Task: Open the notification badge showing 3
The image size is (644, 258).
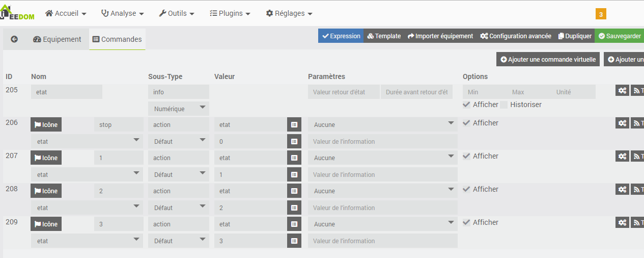Action: pos(601,14)
